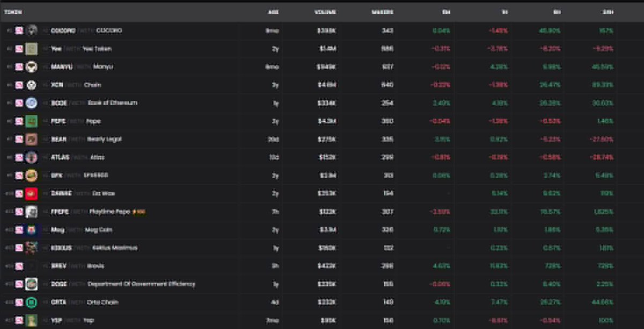Click the pink DEX icon in Orta Chain row
The width and height of the screenshot is (644, 329).
click(19, 302)
